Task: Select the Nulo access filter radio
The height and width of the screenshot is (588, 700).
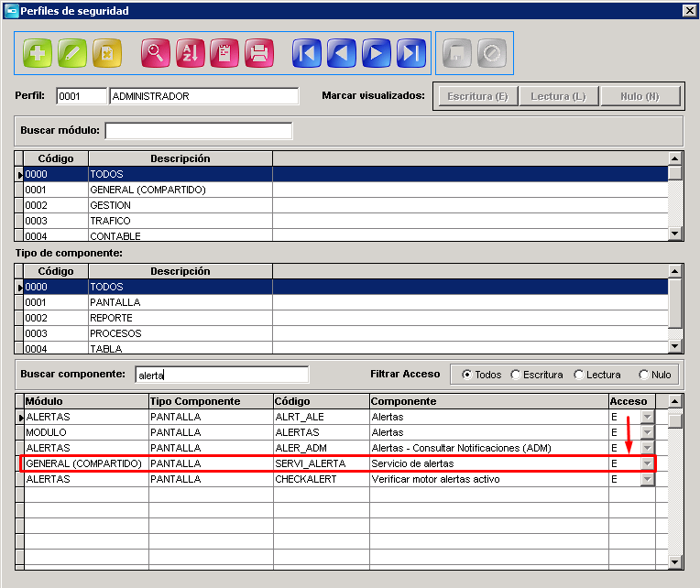Action: [x=644, y=375]
